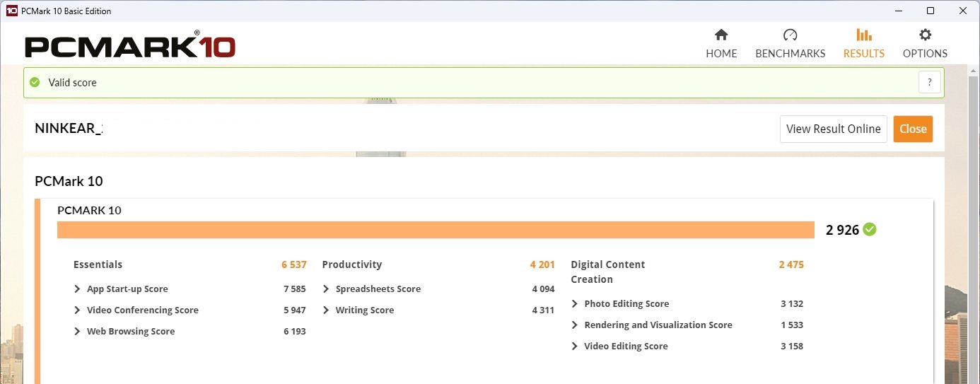This screenshot has width=980, height=384.
Task: Click the PCMark 10 section heading
Action: tap(69, 181)
